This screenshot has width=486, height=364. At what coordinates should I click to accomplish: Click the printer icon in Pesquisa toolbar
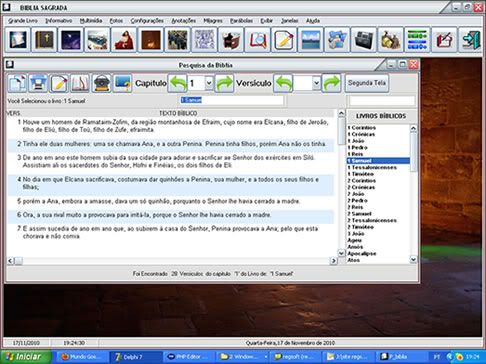click(38, 83)
